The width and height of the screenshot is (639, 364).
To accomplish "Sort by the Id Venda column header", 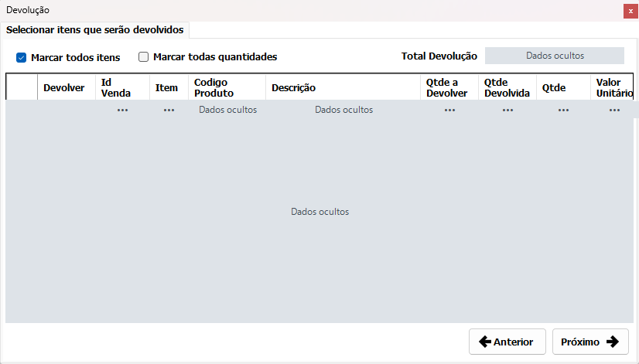I will click(x=122, y=87).
